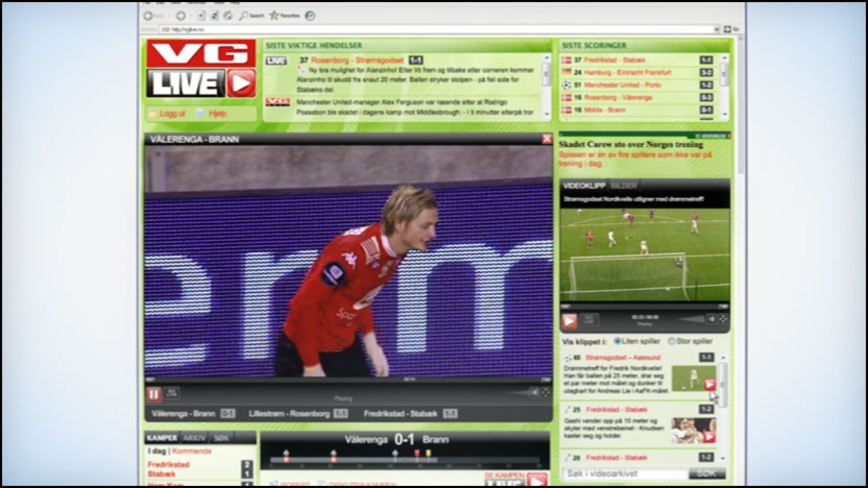Open the SØK tab beside ARKIV
This screenshot has width=868, height=488.
pyautogui.click(x=221, y=438)
